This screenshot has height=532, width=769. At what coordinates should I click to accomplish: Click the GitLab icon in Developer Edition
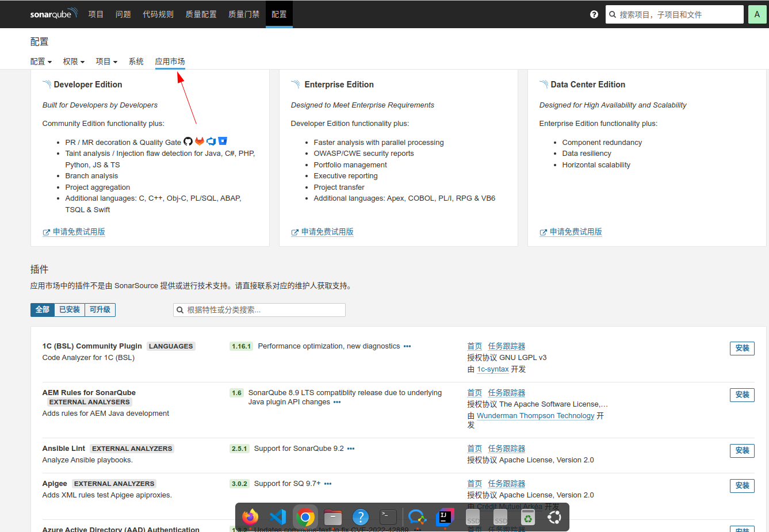pyautogui.click(x=200, y=141)
